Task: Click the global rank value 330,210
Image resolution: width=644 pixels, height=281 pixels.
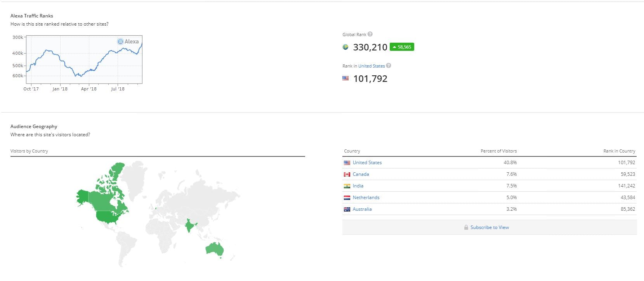Action: click(370, 47)
